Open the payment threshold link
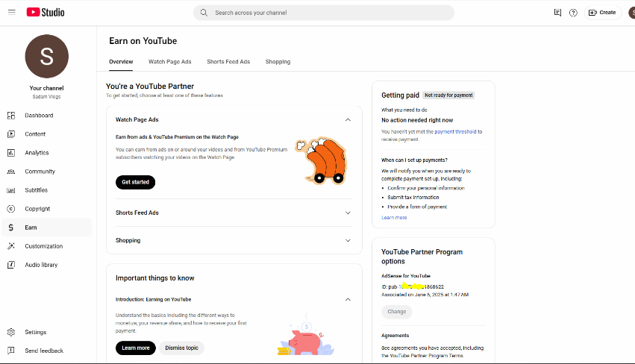This screenshot has width=635, height=364. pos(455,131)
